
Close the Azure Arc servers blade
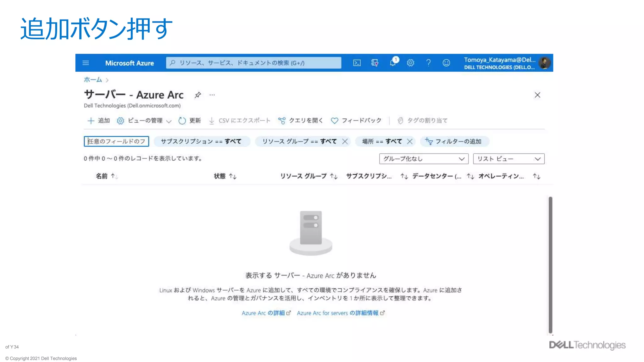tap(537, 95)
